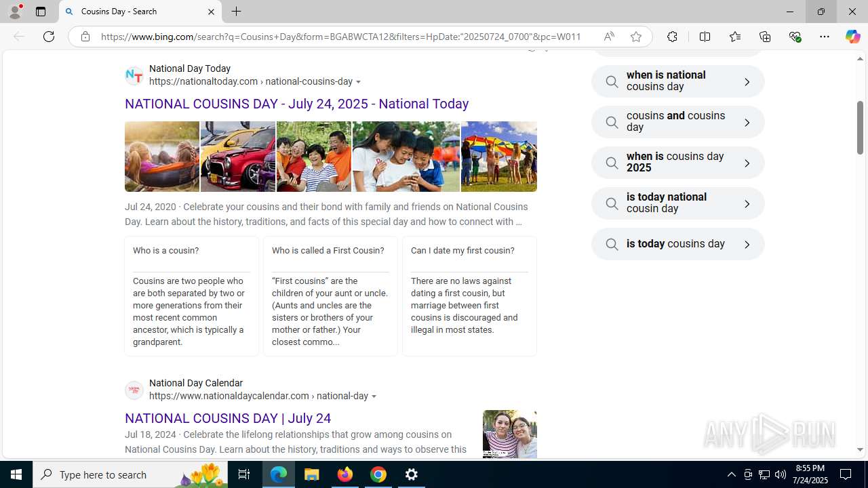Screen dimensions: 868x488
Task: Click the Read aloud icon
Action: 609,37
